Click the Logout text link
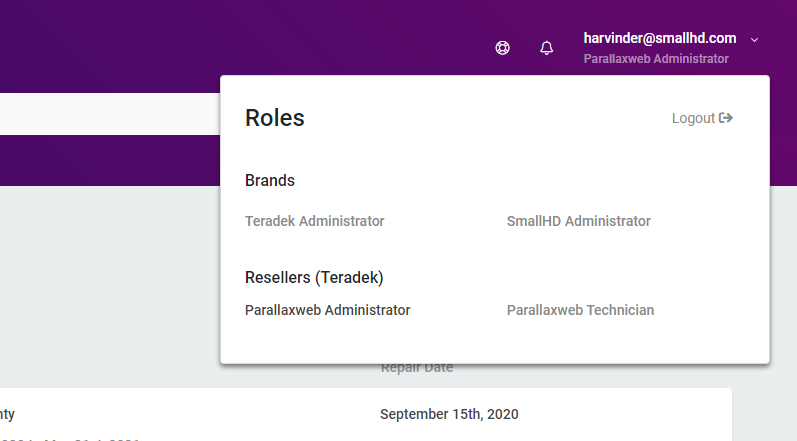Screen dimensions: 797x441 693,118
